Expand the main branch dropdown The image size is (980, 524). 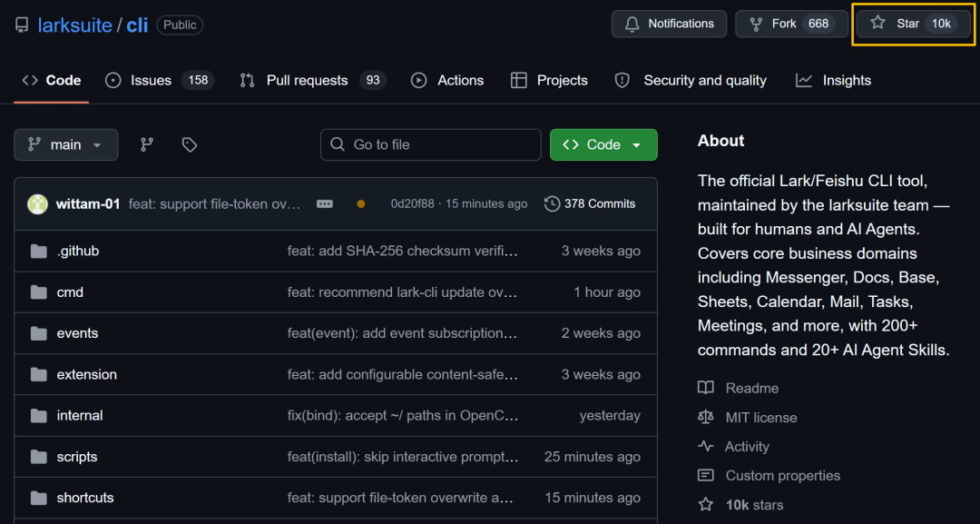65,144
